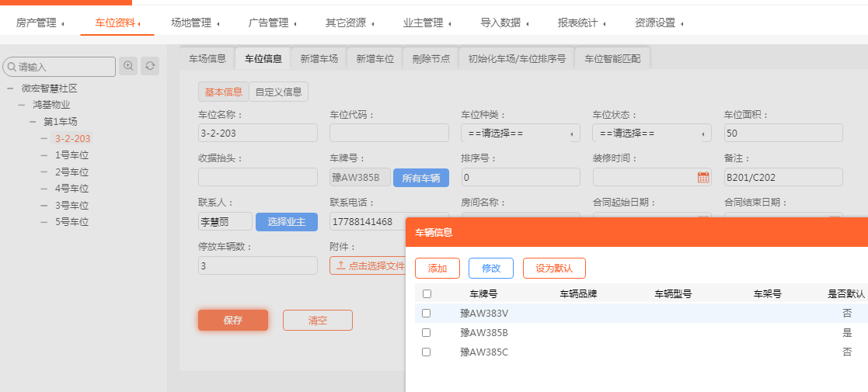This screenshot has height=392, width=868.
Task: Collapse the 微宏智慧社区 tree node dash icon
Action: coord(11,88)
